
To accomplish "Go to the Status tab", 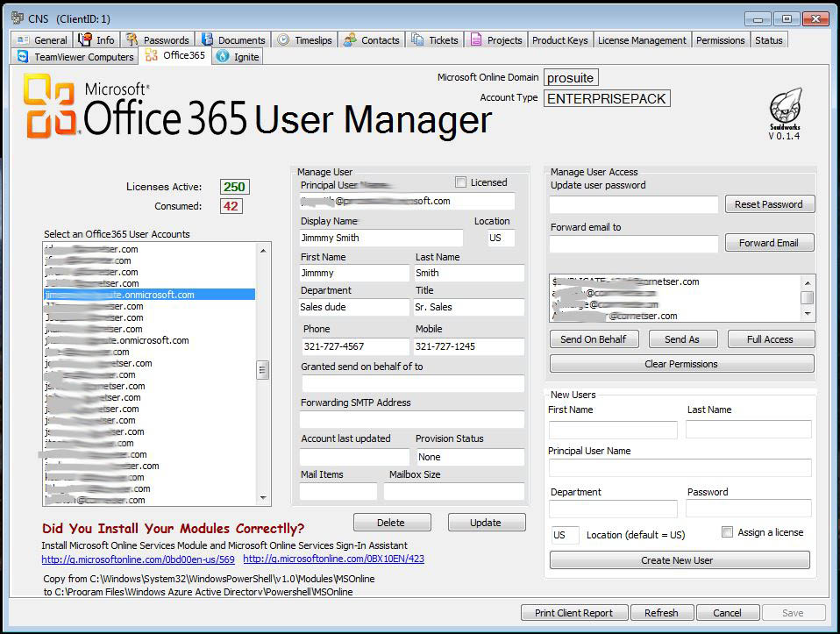I will (x=769, y=40).
